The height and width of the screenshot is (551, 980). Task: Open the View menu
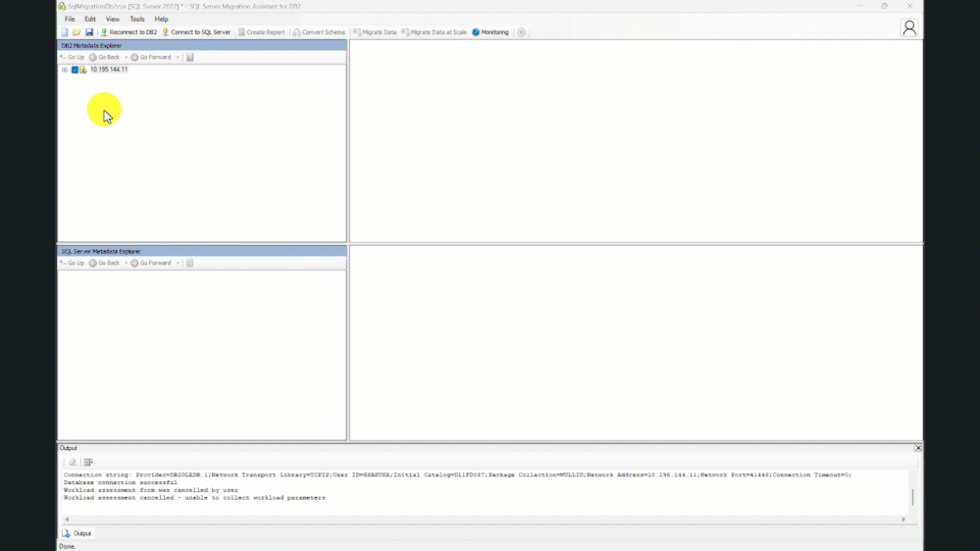coord(113,19)
